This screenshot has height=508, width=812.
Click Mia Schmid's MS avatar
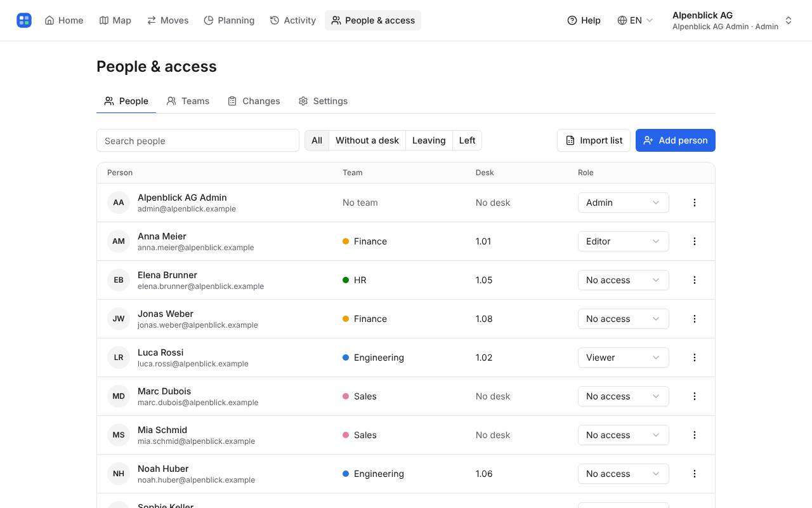pos(119,435)
